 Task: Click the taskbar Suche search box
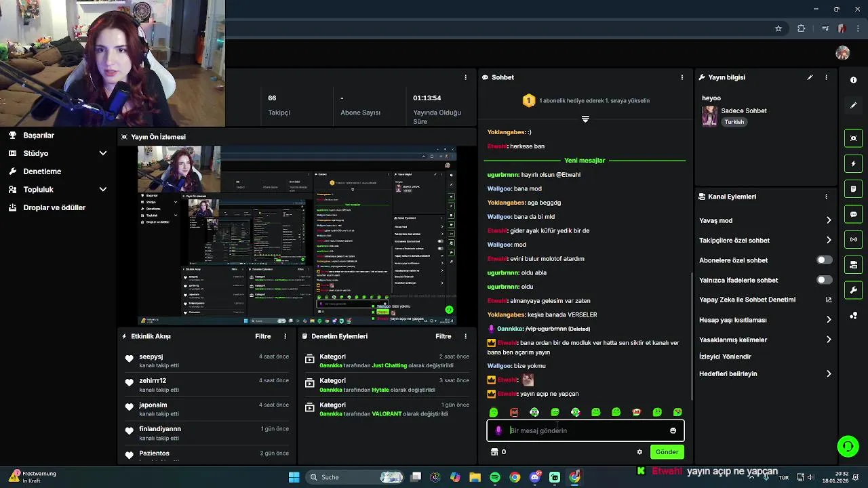(355, 477)
